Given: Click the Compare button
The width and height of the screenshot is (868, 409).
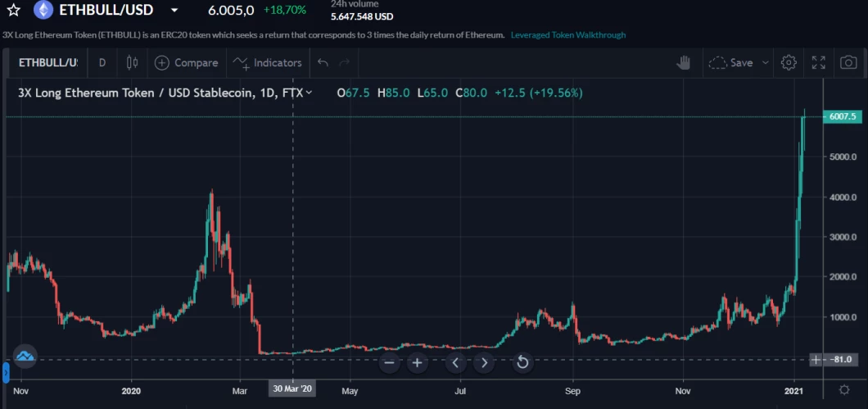Looking at the screenshot, I should click(187, 62).
